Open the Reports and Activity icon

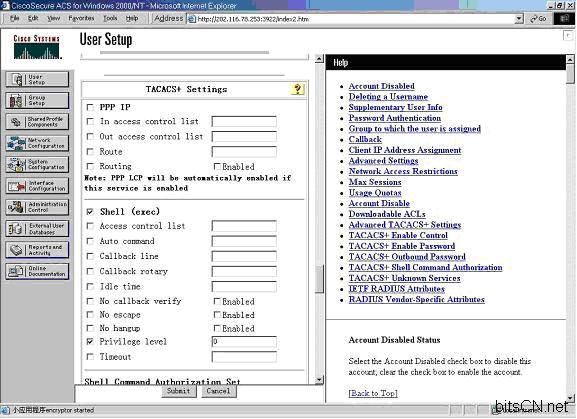[x=37, y=250]
